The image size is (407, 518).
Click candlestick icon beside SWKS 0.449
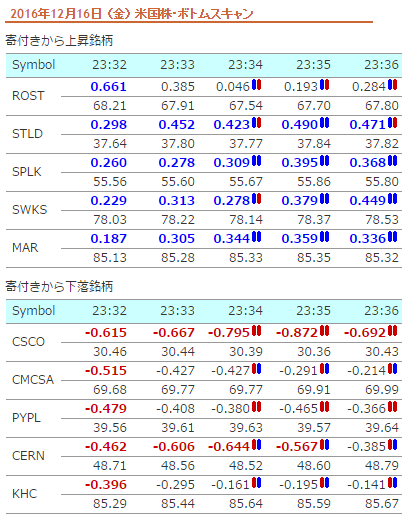pos(392,199)
